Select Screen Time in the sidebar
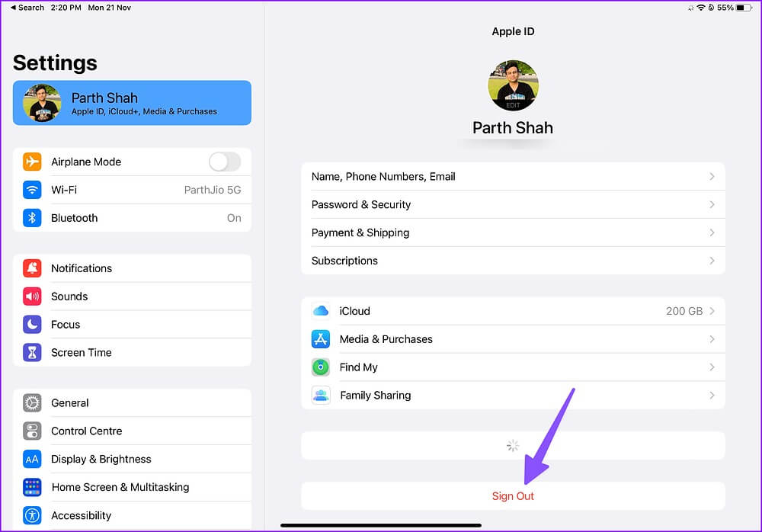This screenshot has width=762, height=532. tap(132, 353)
